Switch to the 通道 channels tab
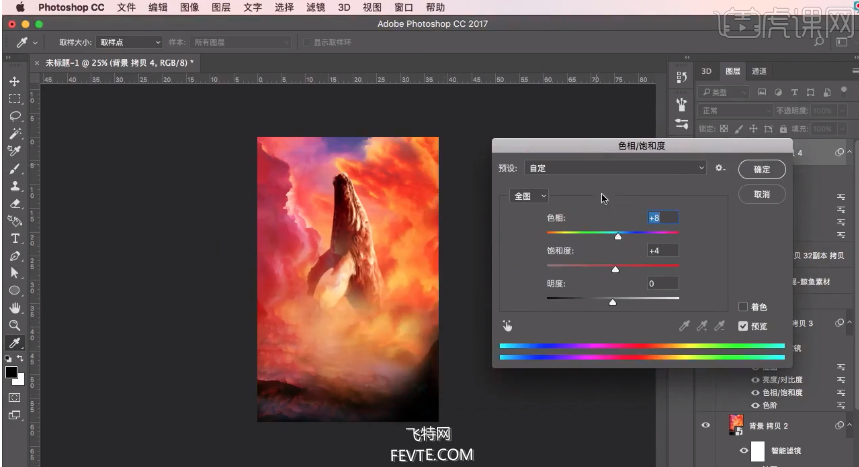 point(759,71)
